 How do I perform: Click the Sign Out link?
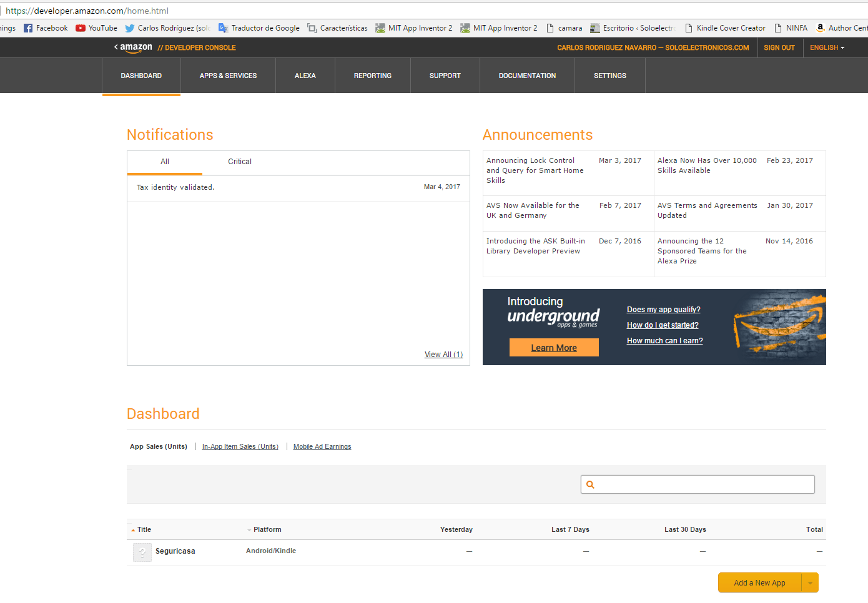779,47
